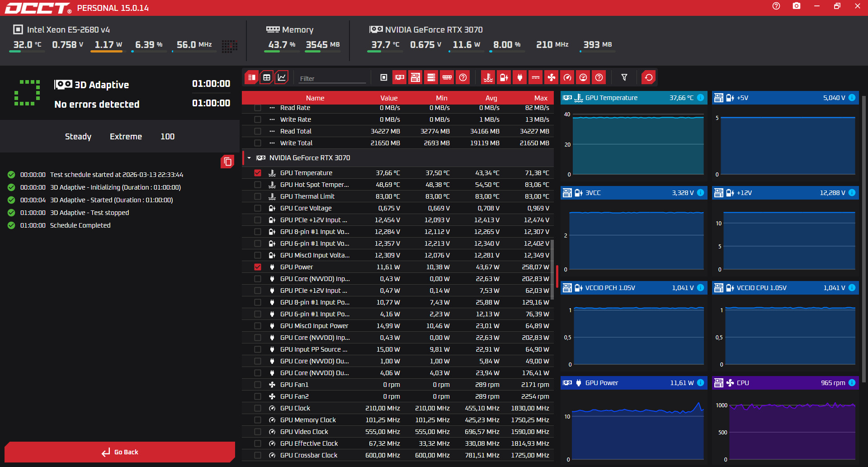Open info for the +12V graph
This screenshot has width=868, height=467.
852,193
